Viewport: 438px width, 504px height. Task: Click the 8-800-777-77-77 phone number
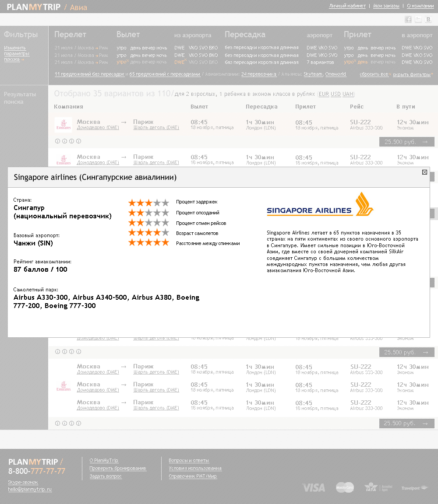click(x=37, y=471)
